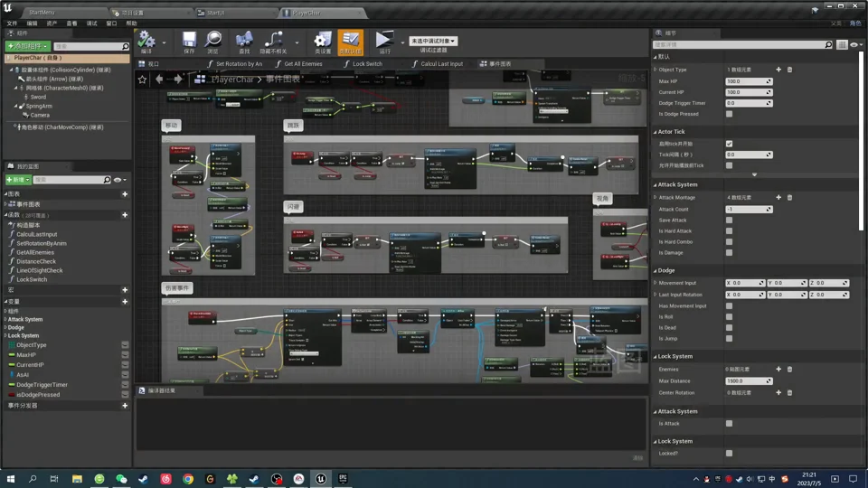
Task: Click the Find (查找) binoculars icon
Action: (244, 41)
